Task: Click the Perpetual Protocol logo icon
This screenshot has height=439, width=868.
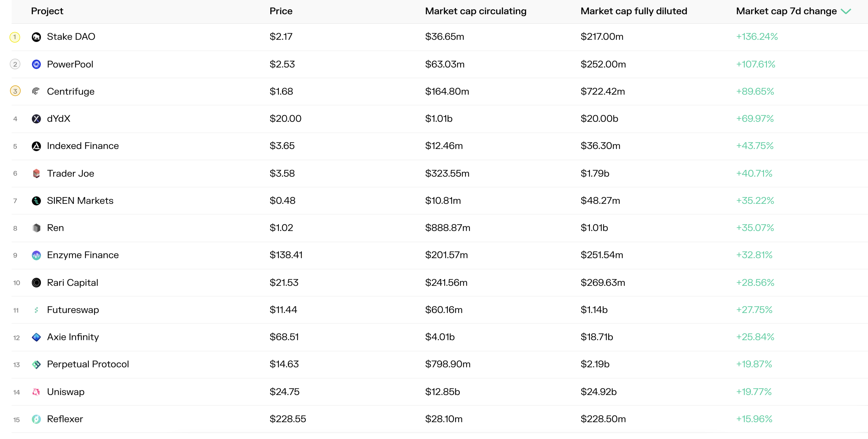Action: pyautogui.click(x=36, y=365)
